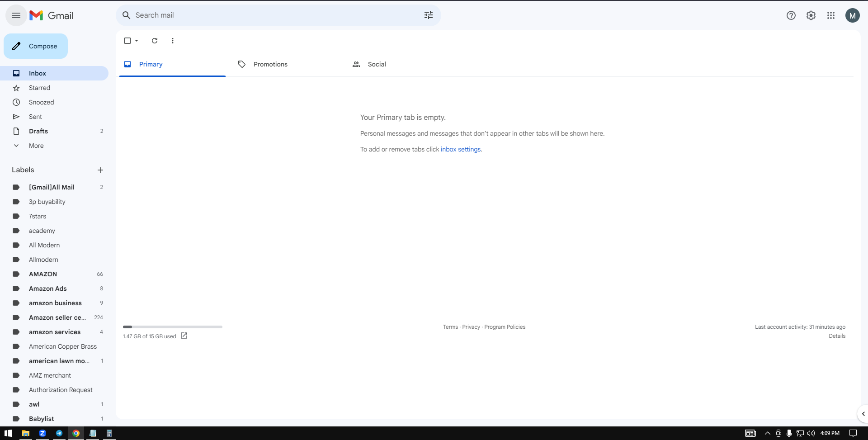Refresh the inbox

click(x=155, y=41)
